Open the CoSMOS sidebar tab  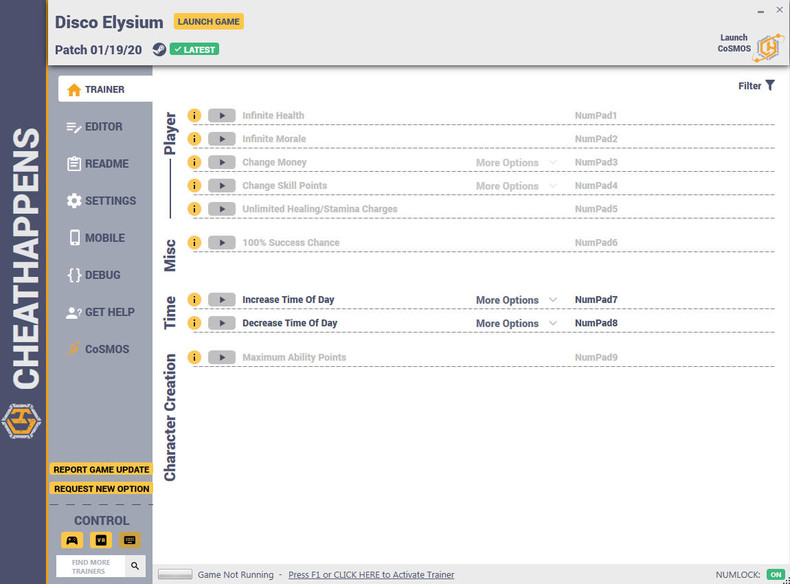[98, 349]
